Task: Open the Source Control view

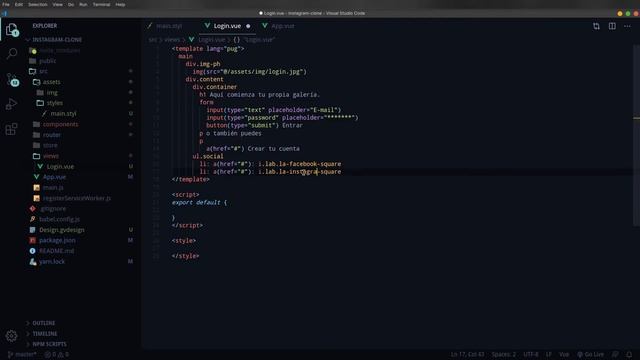Action: coord(12,79)
